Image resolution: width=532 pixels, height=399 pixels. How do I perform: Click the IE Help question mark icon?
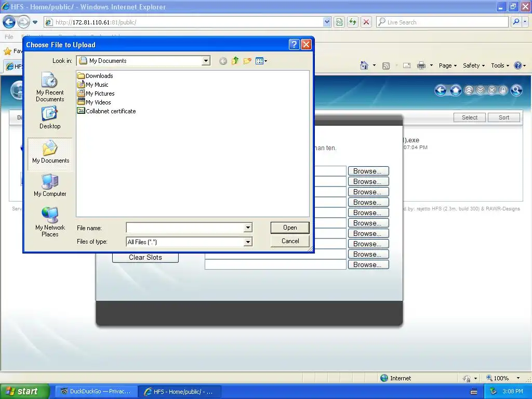pos(518,65)
